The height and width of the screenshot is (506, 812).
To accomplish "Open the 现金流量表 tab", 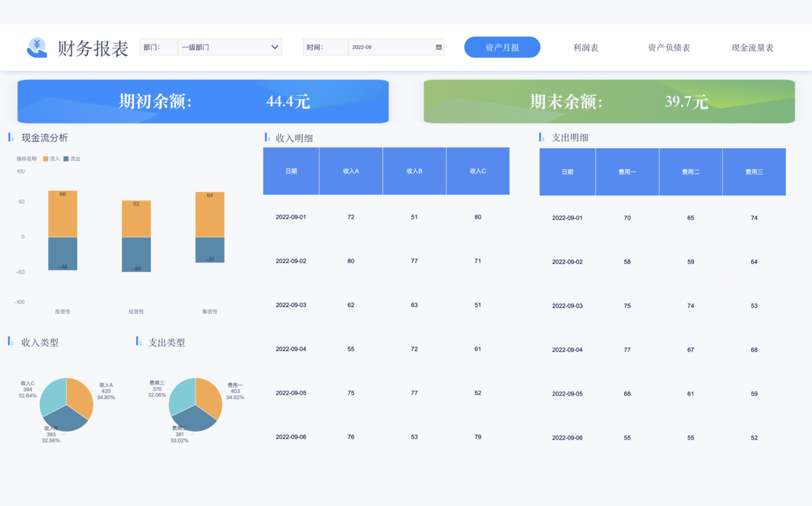I will (x=752, y=47).
